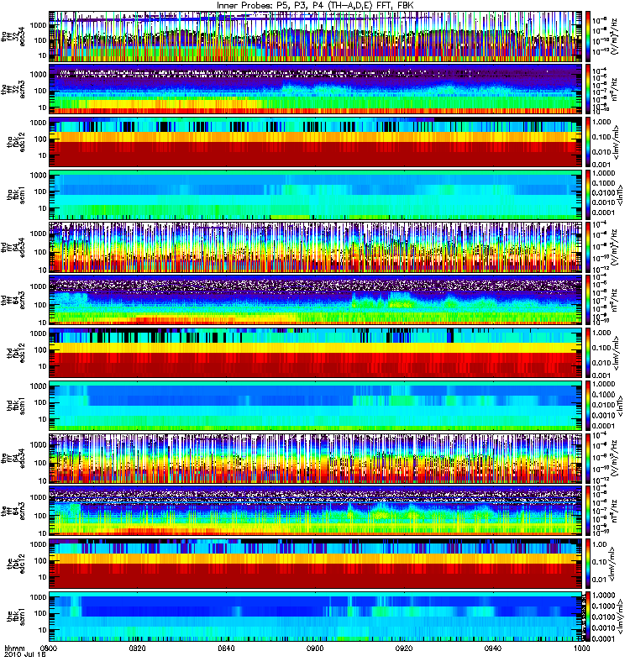
Task: Click the color bar beside tha fff 32 scm3
Action: pos(588,89)
